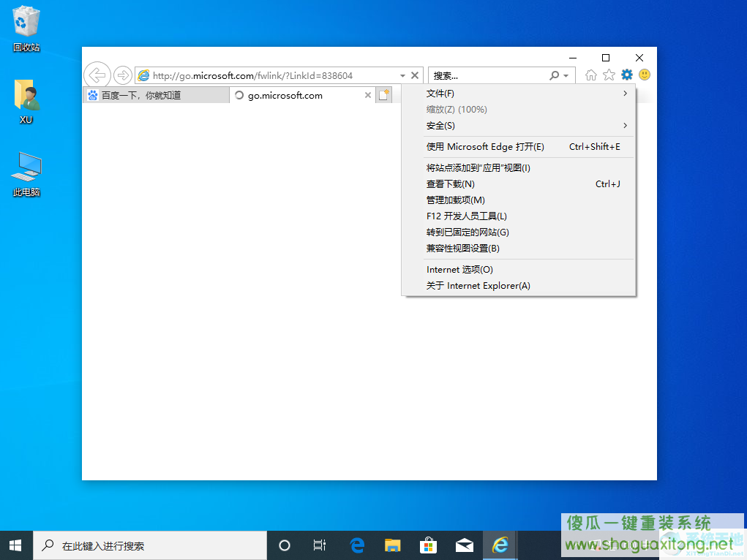The image size is (747, 560).
Task: Click the IE forward navigation arrow
Action: point(123,75)
